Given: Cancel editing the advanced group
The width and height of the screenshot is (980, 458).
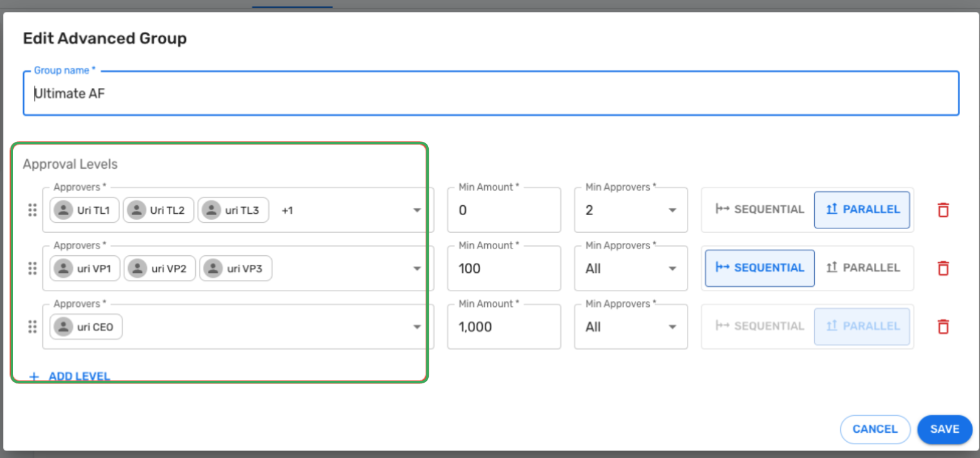Looking at the screenshot, I should tap(875, 430).
